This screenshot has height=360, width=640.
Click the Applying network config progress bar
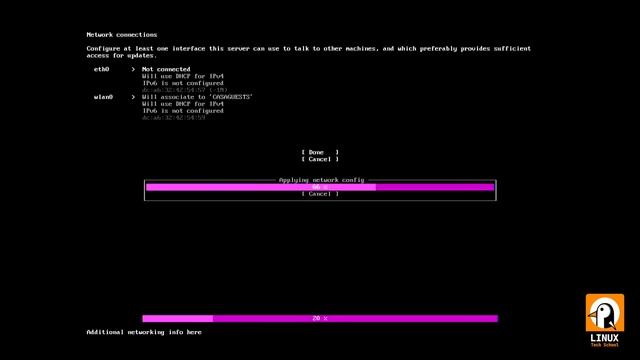click(320, 187)
